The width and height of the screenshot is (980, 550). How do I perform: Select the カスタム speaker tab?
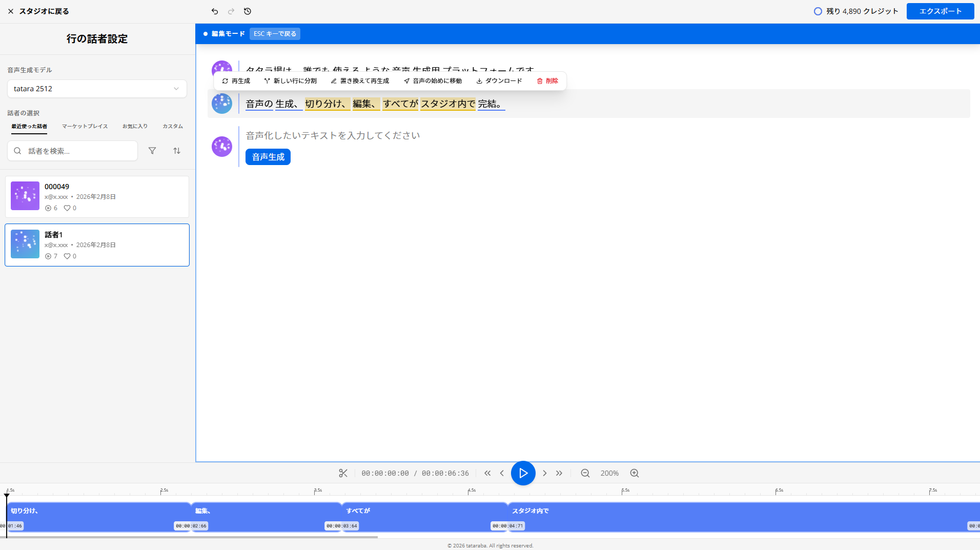point(173,126)
